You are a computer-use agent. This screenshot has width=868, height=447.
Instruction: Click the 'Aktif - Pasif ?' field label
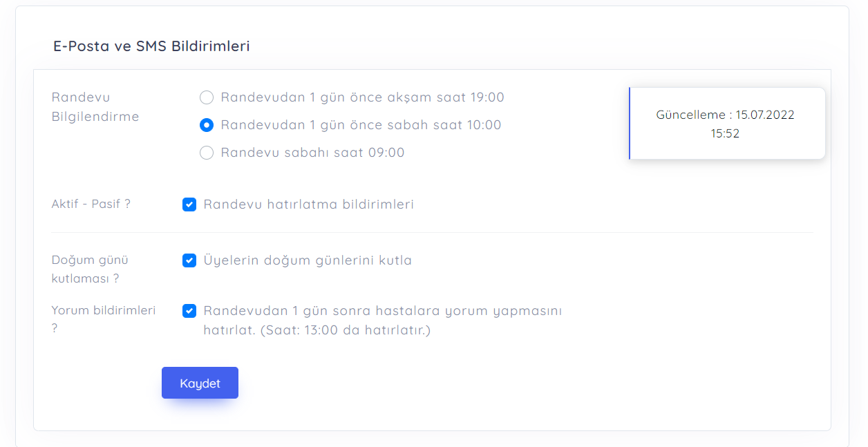(91, 205)
